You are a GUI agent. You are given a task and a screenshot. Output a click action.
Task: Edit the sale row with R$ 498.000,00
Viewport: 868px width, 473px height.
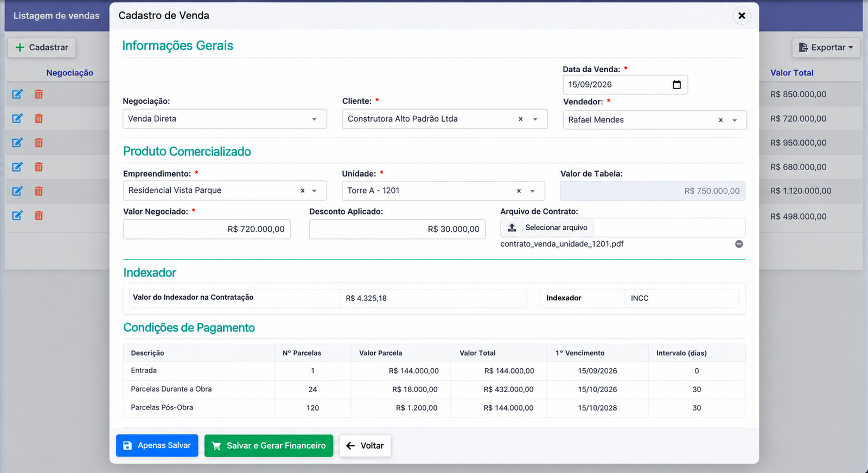click(x=17, y=216)
